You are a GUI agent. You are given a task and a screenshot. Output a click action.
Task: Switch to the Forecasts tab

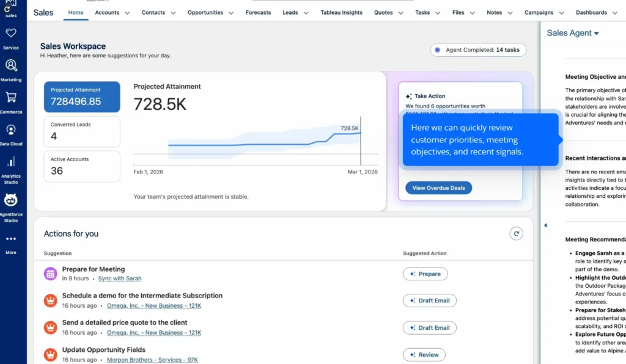pos(258,12)
